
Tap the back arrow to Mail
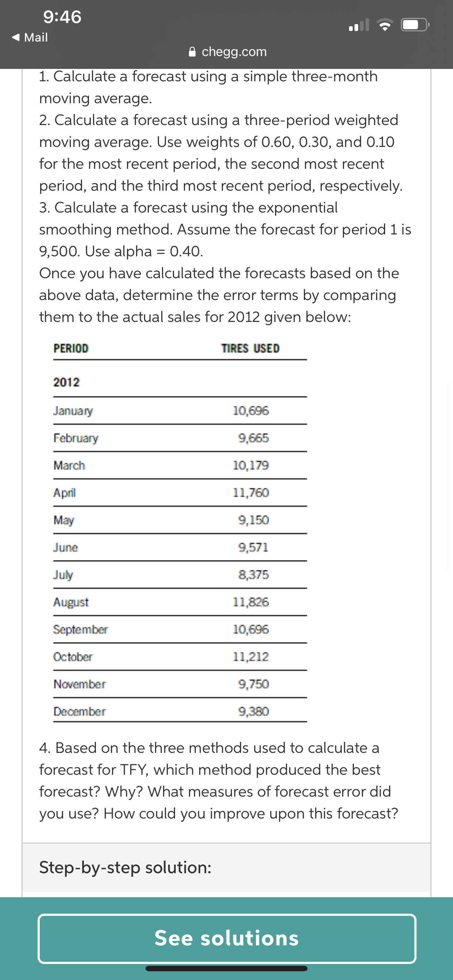pos(16,37)
